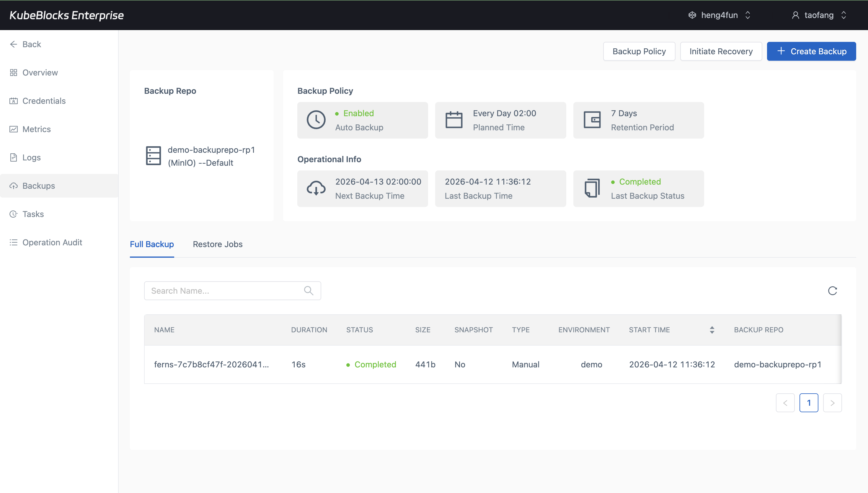Screen dimensions: 868x493
Task: Open Initiate Recovery
Action: (721, 51)
